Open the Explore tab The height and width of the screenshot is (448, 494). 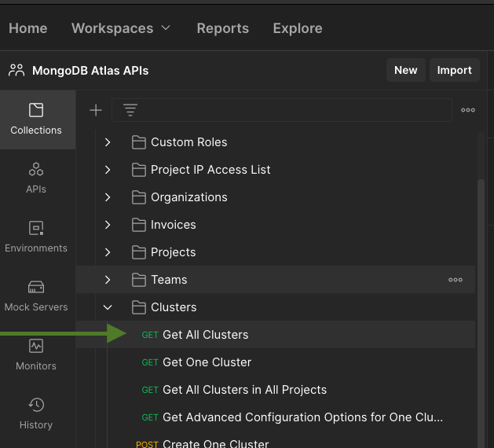298,28
